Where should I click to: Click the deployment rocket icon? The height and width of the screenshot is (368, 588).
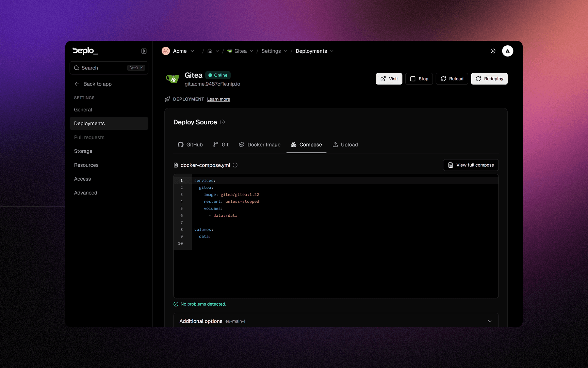167,99
